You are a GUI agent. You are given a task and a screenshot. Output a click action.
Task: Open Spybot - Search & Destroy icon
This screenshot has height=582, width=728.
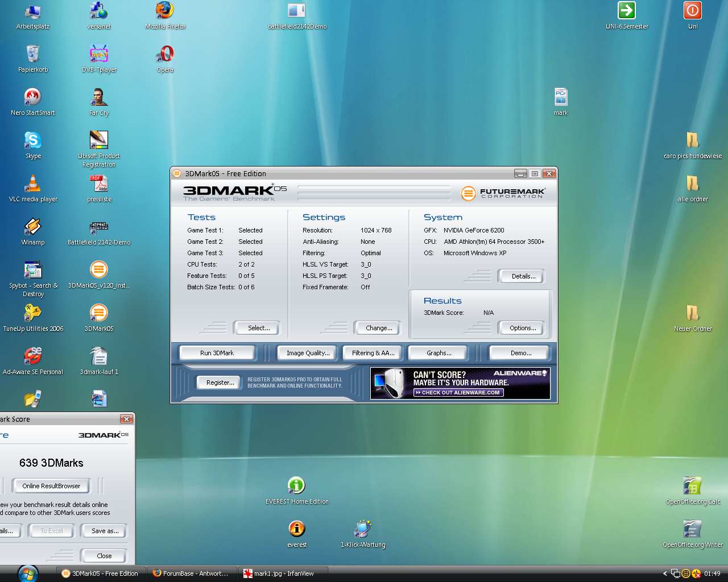click(33, 279)
